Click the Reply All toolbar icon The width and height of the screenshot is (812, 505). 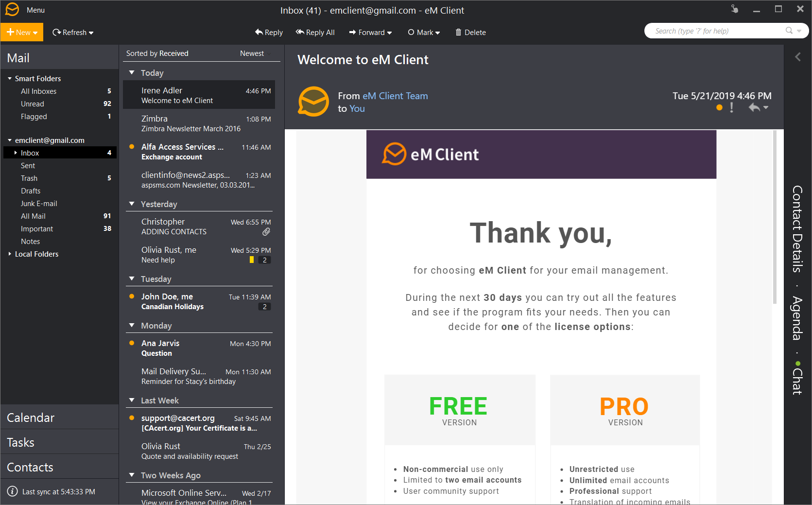(300, 32)
